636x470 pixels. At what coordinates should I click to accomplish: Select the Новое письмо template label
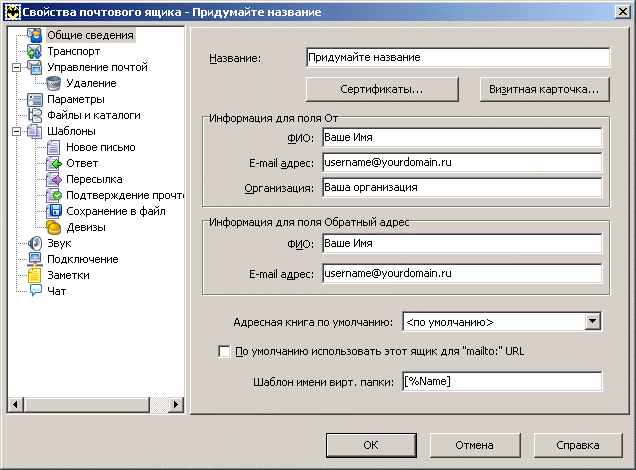[101, 147]
